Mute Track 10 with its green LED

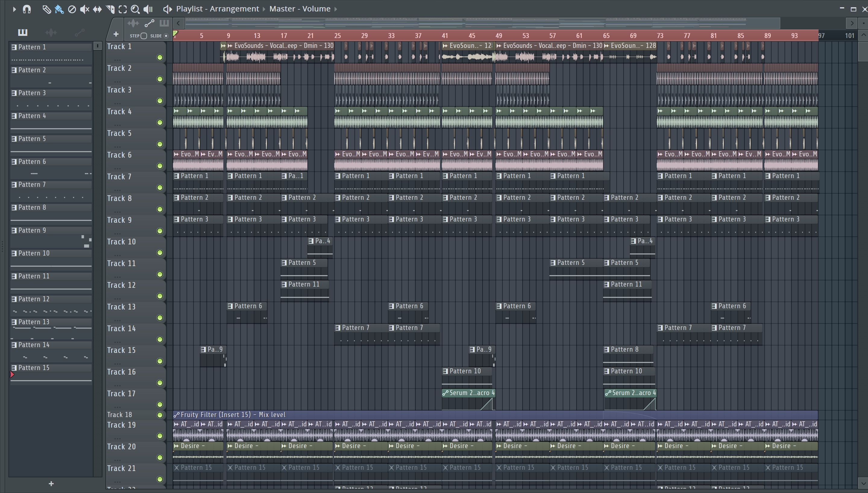pyautogui.click(x=160, y=253)
